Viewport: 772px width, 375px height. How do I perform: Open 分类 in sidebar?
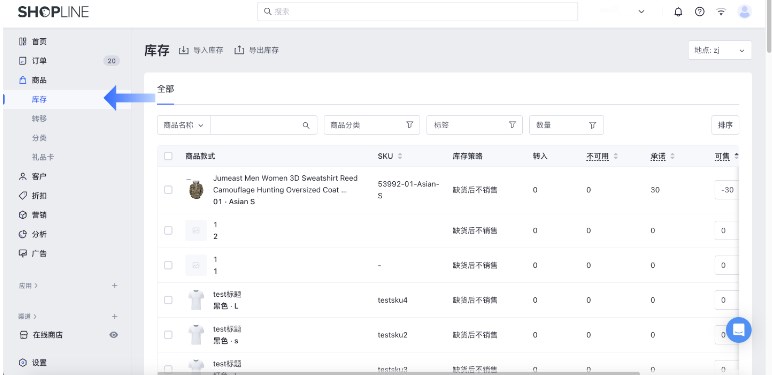[39, 138]
